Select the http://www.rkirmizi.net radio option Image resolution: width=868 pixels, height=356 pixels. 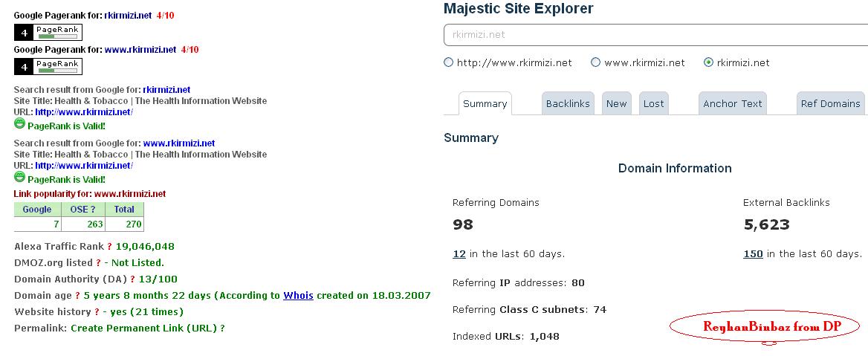[448, 62]
